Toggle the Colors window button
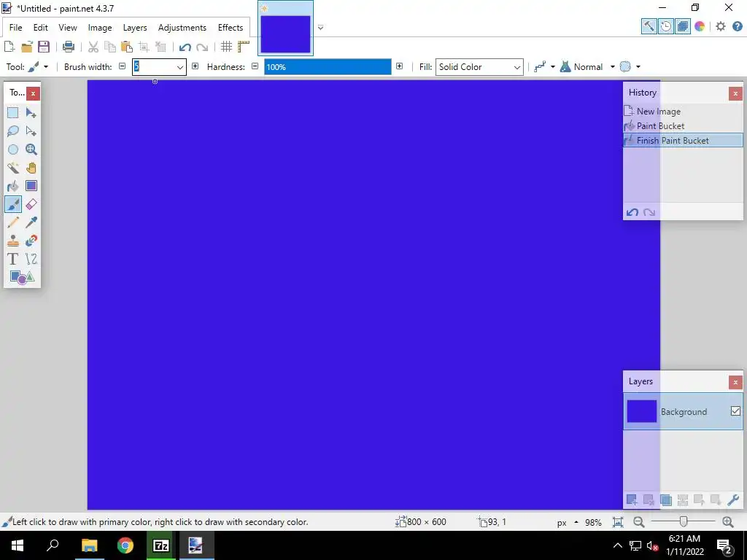This screenshot has height=560, width=747. [x=700, y=27]
